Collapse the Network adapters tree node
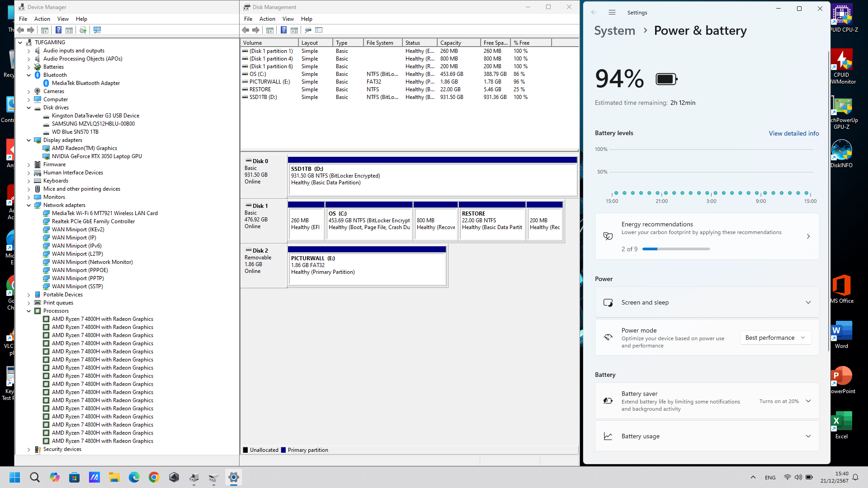Viewport: 868px width, 488px height. point(29,205)
